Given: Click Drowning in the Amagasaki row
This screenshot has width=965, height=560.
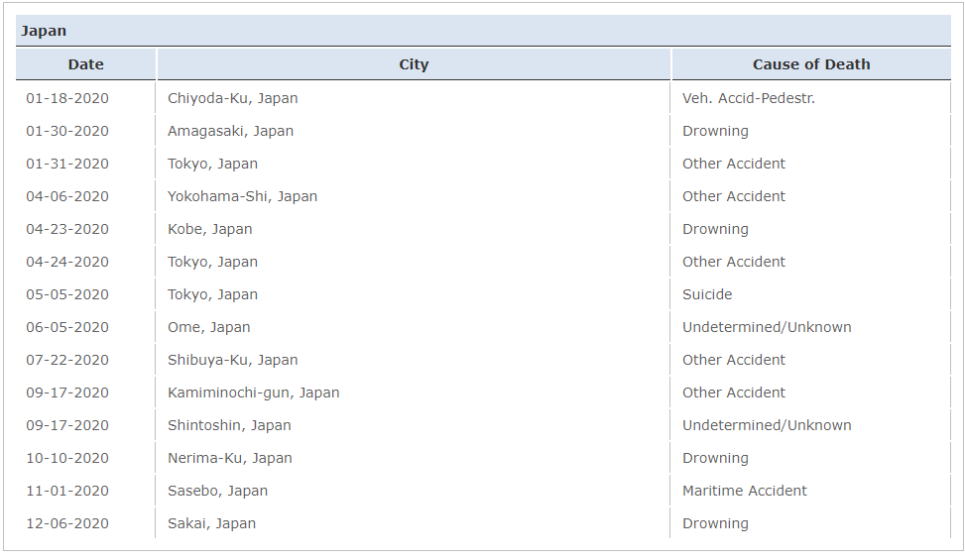Looking at the screenshot, I should (715, 131).
